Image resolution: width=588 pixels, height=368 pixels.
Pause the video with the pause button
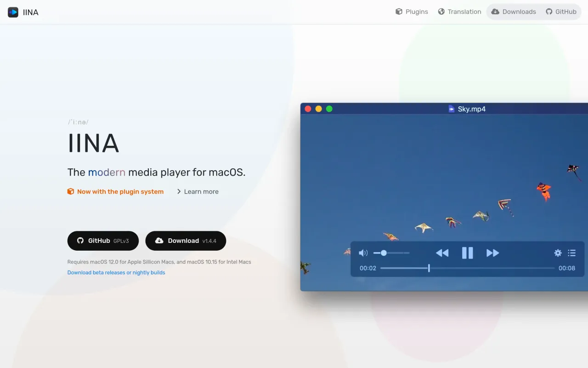click(x=467, y=253)
